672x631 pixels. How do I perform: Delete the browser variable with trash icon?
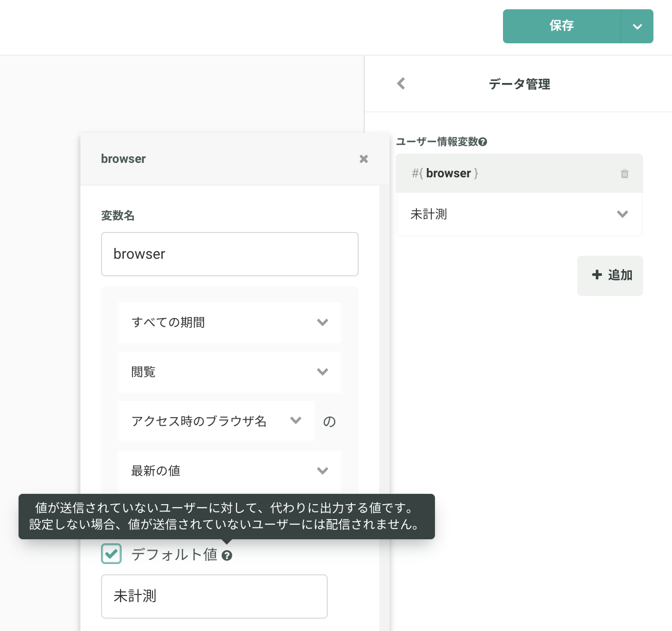tap(625, 174)
